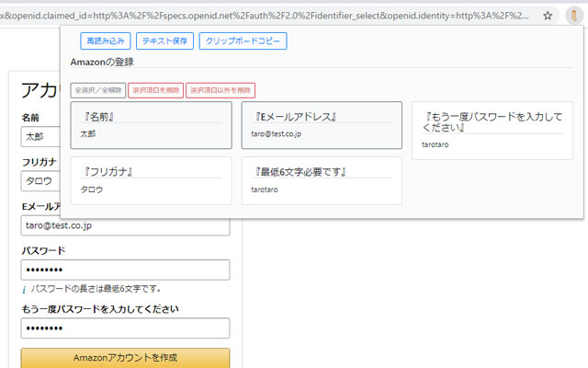The height and width of the screenshot is (368, 588).
Task: Click the パスワード input field
Action: click(x=125, y=270)
